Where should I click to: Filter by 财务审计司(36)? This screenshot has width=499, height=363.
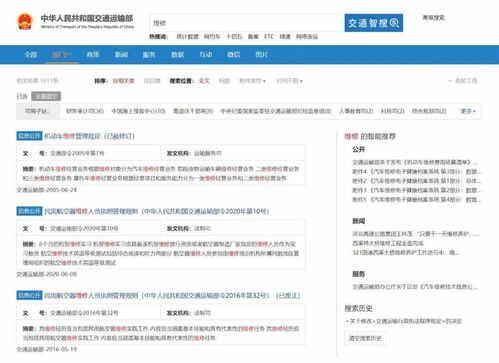(x=85, y=111)
